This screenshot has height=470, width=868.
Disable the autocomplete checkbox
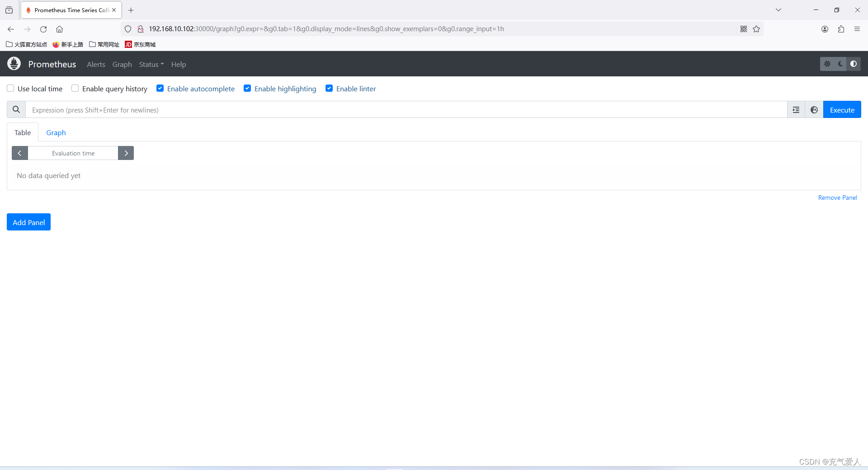pos(160,89)
